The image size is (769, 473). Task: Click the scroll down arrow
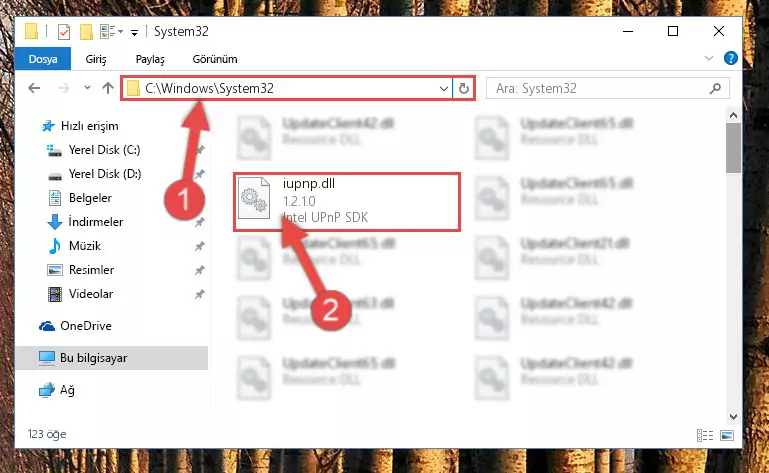point(733,417)
